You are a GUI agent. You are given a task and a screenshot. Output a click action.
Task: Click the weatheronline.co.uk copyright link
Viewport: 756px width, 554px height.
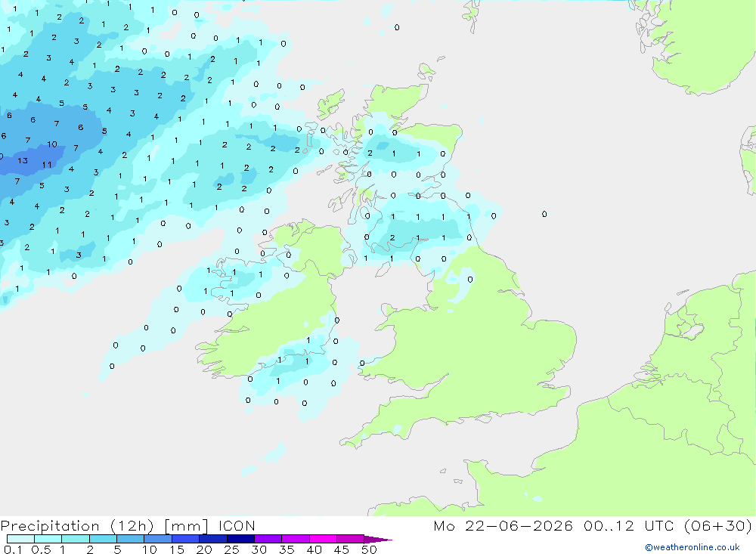pyautogui.click(x=692, y=547)
